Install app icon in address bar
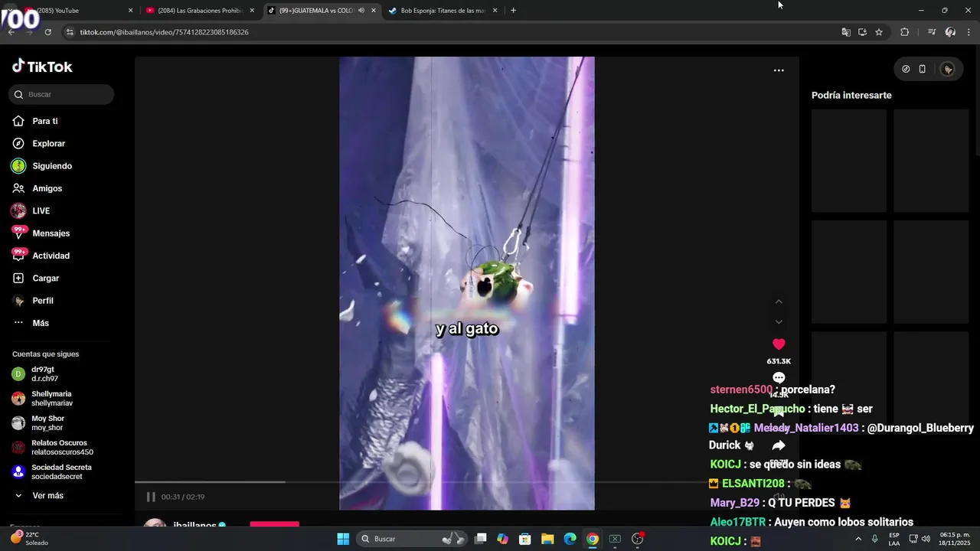The height and width of the screenshot is (551, 980). (x=862, y=32)
